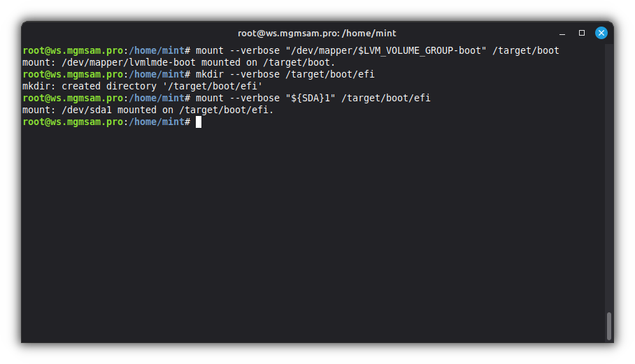Click the mount command on the fifth line
635x364 pixels.
point(210,98)
